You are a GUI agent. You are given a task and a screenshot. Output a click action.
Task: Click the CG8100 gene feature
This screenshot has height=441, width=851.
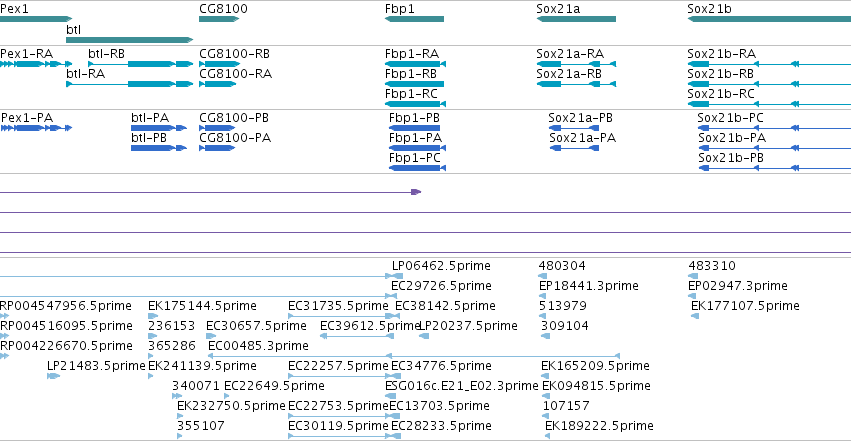219,19
